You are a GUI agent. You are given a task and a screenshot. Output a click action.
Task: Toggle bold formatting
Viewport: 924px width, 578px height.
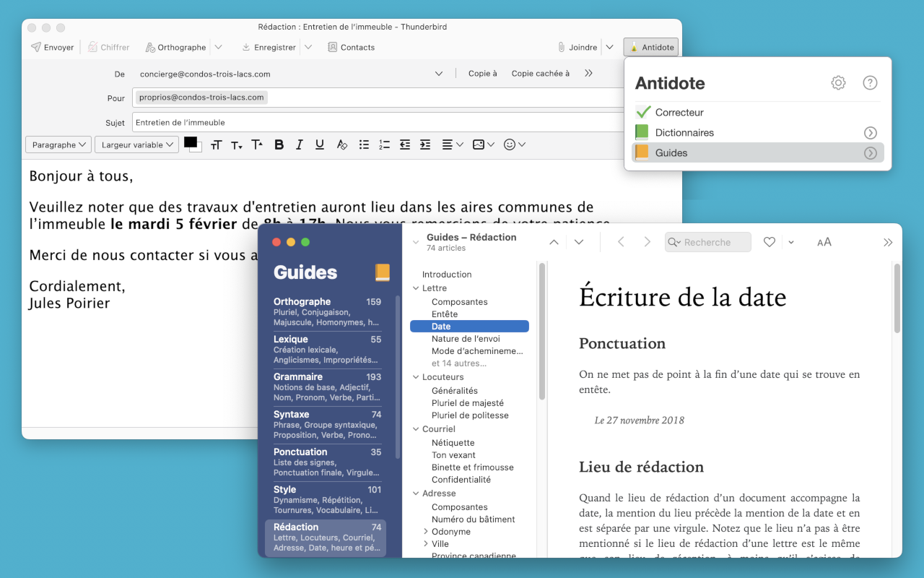pyautogui.click(x=279, y=145)
